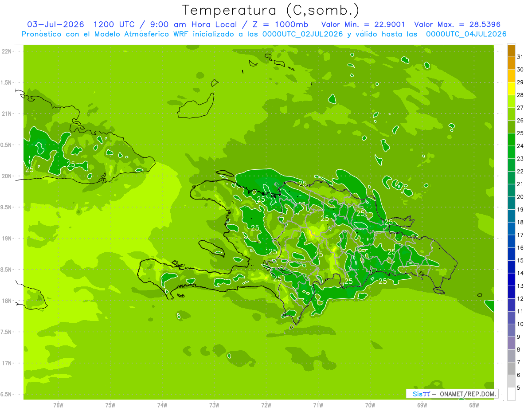
Task: Click the colorbar label '31'
Action: (520, 56)
